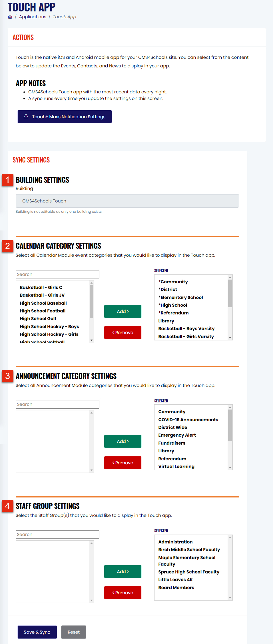Choose High School Baseball from available list
Image resolution: width=273 pixels, height=644 pixels.
pos(43,303)
